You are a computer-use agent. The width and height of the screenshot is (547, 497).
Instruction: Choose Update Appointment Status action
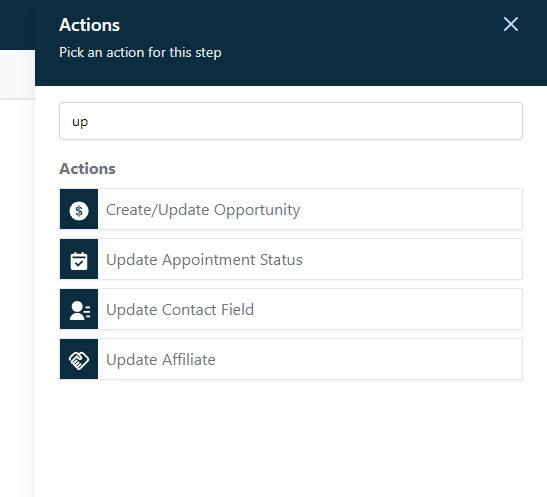[x=291, y=259]
